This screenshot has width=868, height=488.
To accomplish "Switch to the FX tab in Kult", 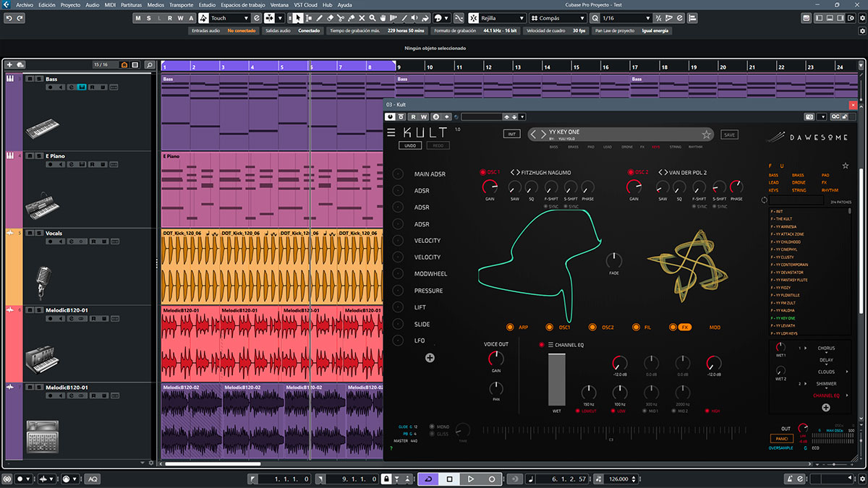I will [x=684, y=328].
